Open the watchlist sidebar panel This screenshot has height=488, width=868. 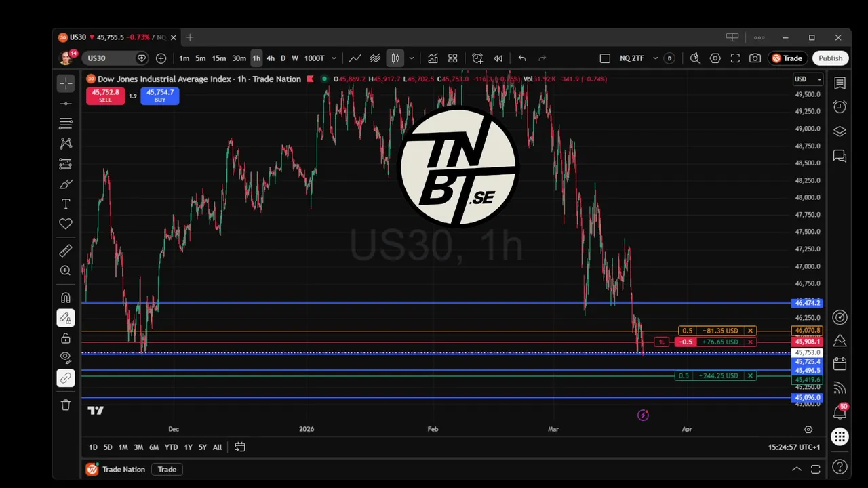click(840, 83)
